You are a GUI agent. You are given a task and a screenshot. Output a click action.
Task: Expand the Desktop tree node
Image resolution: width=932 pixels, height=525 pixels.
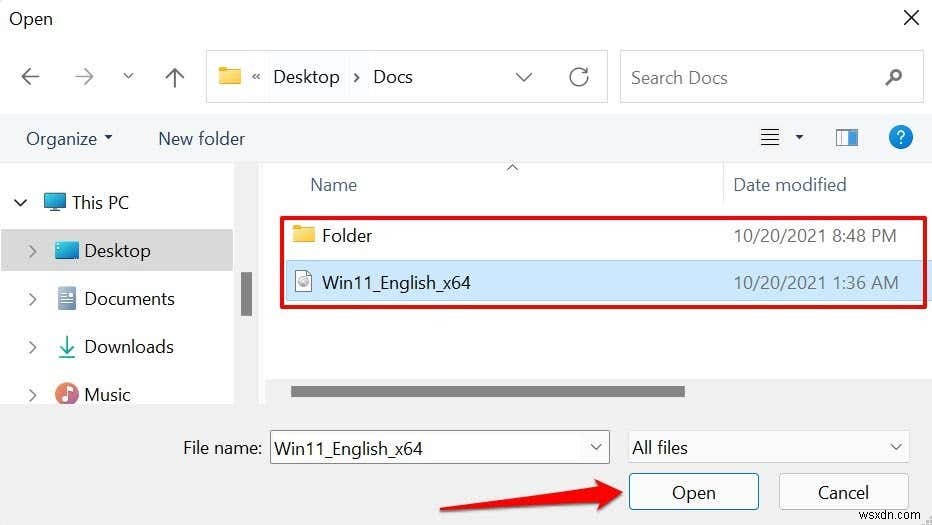(x=32, y=251)
